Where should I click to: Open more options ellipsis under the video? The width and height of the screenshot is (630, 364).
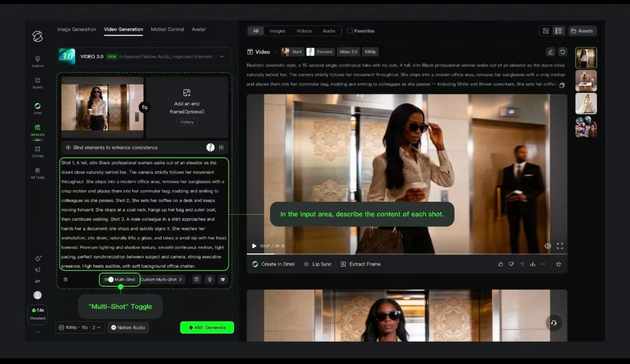coord(543,264)
